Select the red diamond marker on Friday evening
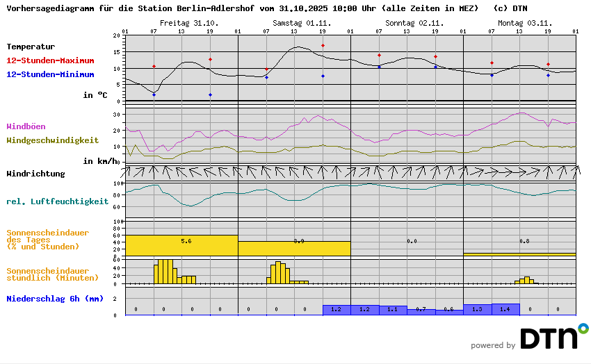The width and height of the screenshot is (591, 364). tap(210, 60)
